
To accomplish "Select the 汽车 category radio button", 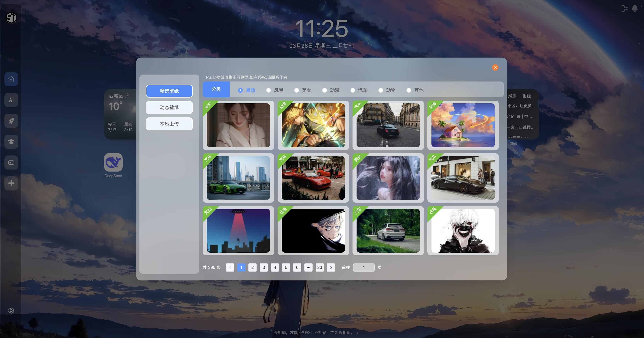I will click(x=353, y=90).
